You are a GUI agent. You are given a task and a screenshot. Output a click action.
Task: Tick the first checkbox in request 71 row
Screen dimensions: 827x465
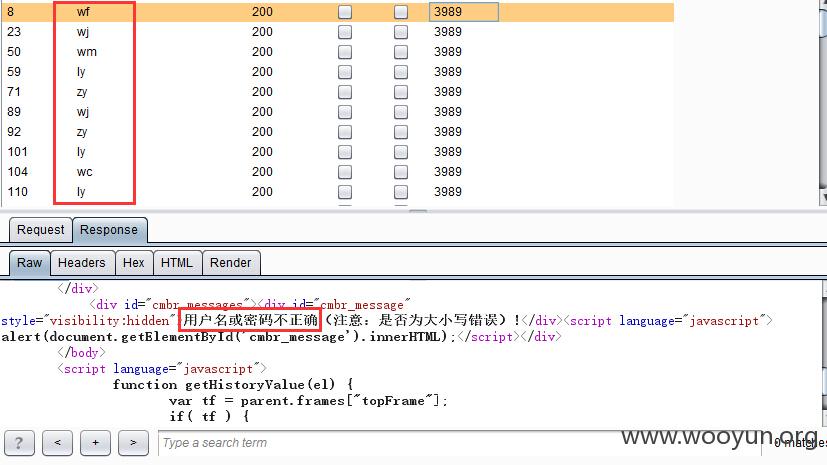[345, 92]
